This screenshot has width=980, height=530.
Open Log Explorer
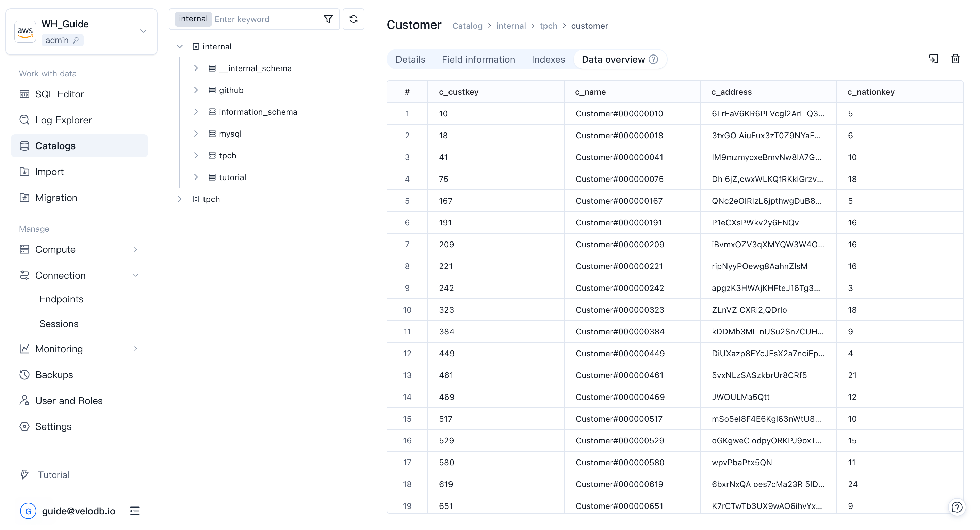(63, 120)
